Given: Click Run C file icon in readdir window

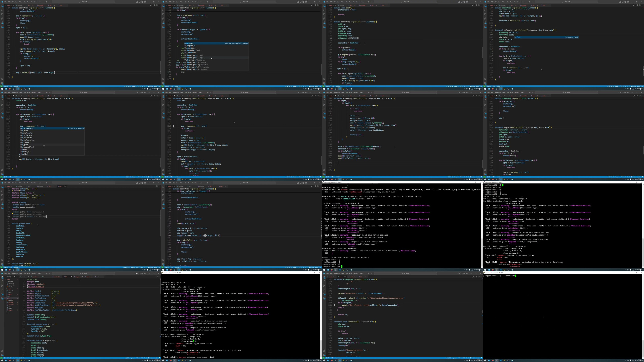Looking at the screenshot, I should tap(151, 5).
